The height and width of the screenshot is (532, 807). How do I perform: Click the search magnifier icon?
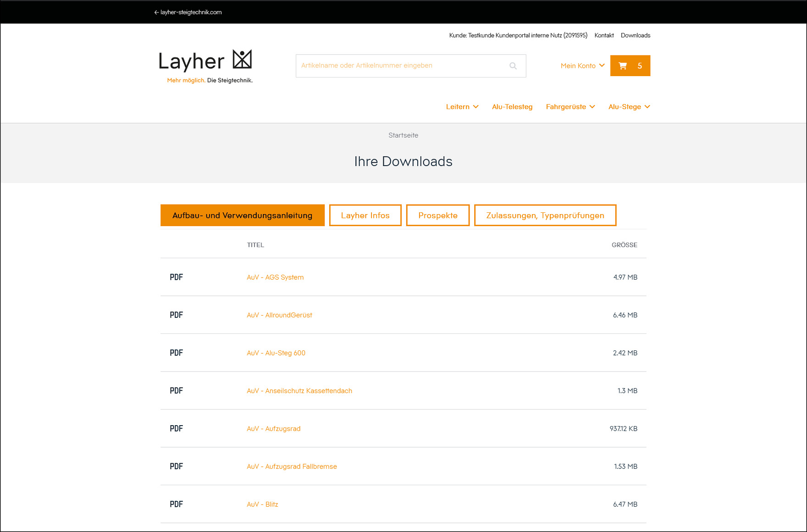[513, 66]
